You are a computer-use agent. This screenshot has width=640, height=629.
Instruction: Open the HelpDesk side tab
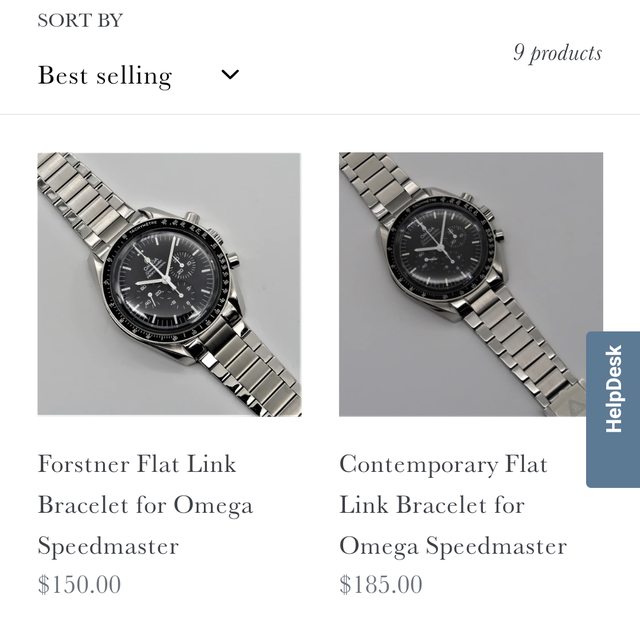tap(613, 409)
